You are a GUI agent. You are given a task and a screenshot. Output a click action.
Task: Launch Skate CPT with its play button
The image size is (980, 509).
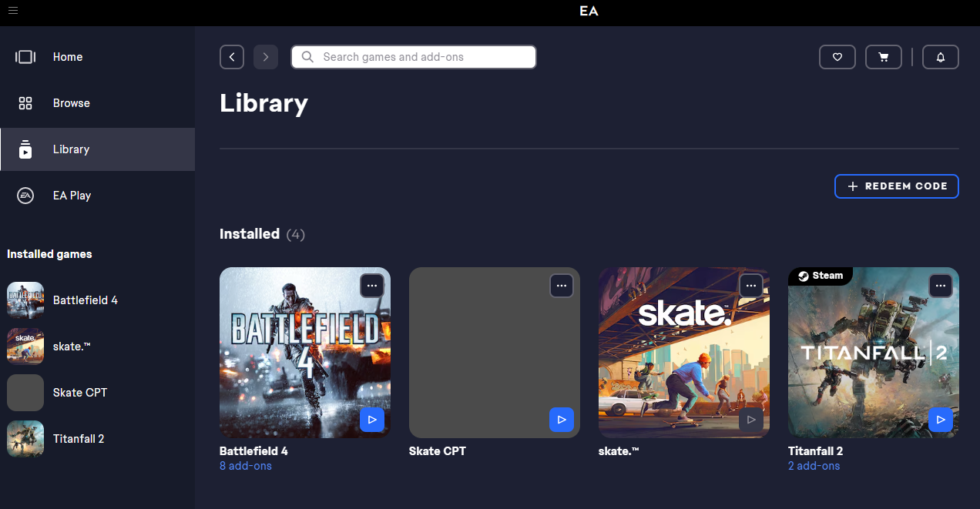pyautogui.click(x=561, y=420)
